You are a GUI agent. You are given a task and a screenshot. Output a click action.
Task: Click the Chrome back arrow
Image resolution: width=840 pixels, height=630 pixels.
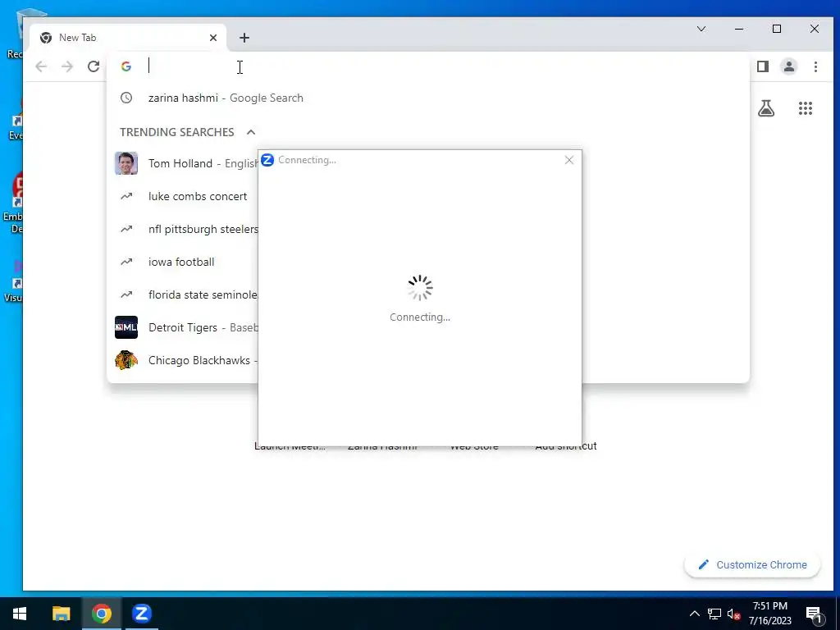pos(41,66)
